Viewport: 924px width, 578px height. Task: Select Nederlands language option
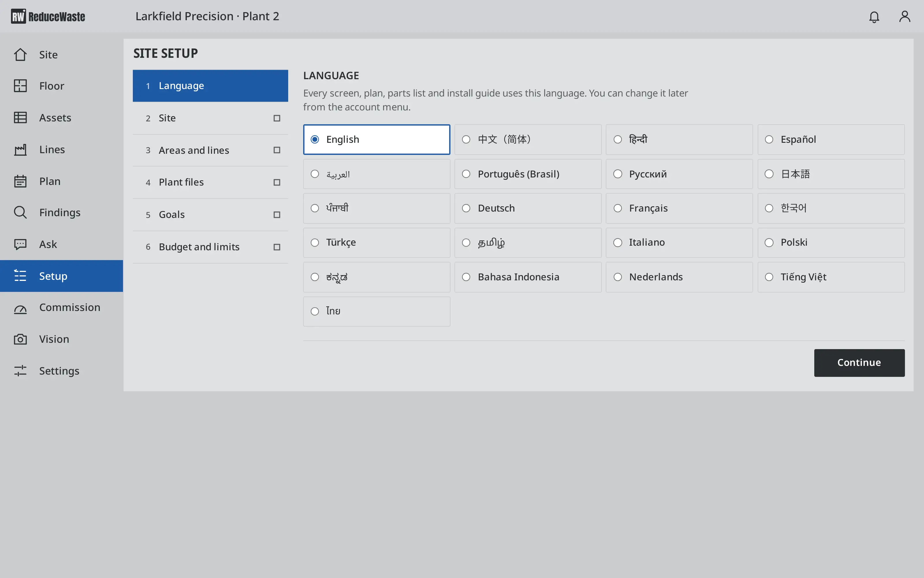(x=679, y=277)
